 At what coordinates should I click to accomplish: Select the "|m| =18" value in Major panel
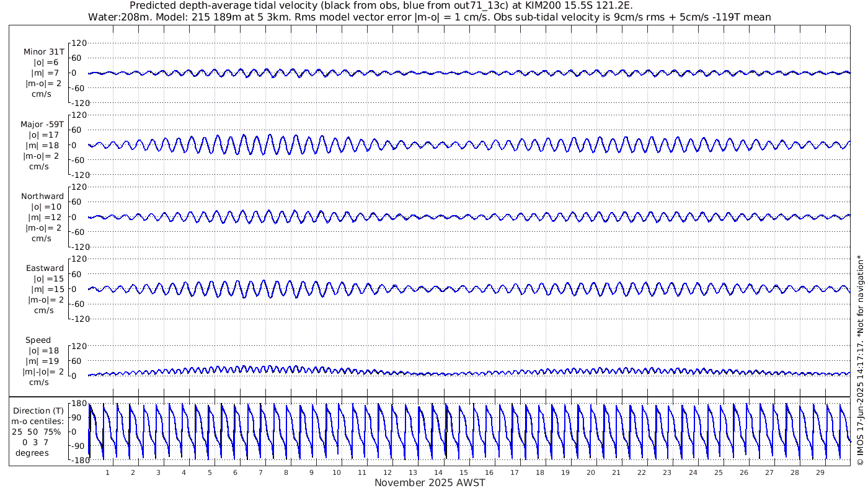(x=43, y=145)
